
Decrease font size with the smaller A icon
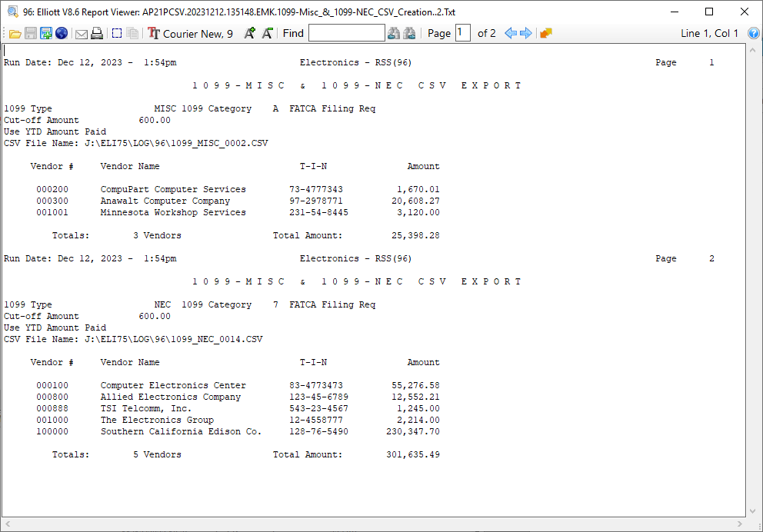[x=267, y=33]
